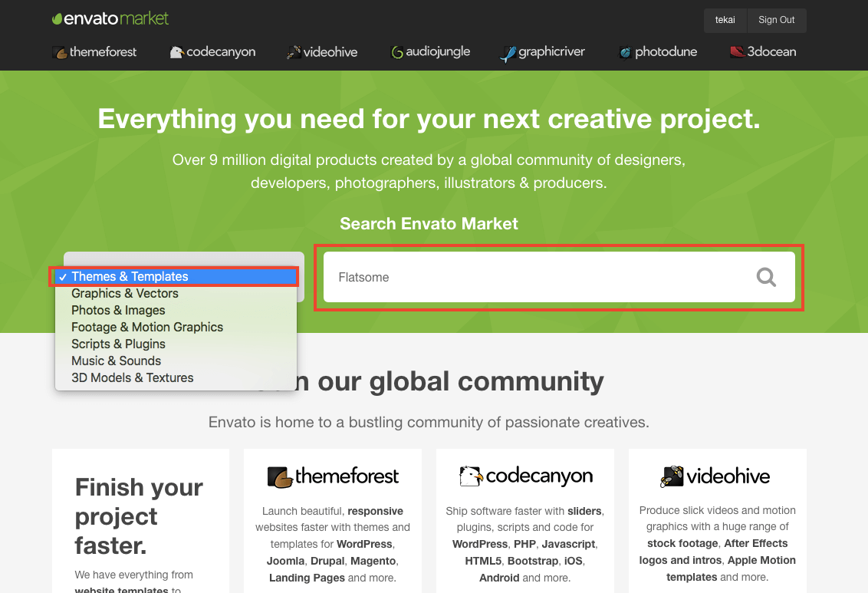
Task: Select Music & Sounds from the list
Action: pyautogui.click(x=116, y=361)
